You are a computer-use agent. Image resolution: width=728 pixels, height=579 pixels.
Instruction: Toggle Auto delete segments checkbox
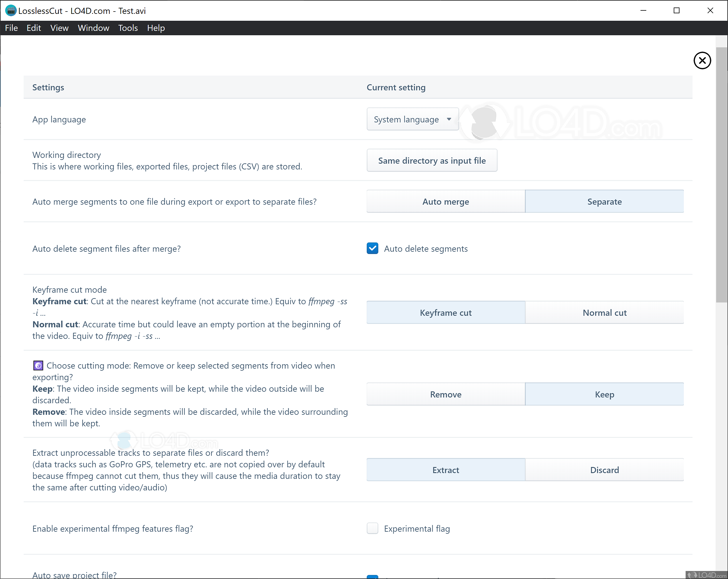click(x=373, y=248)
